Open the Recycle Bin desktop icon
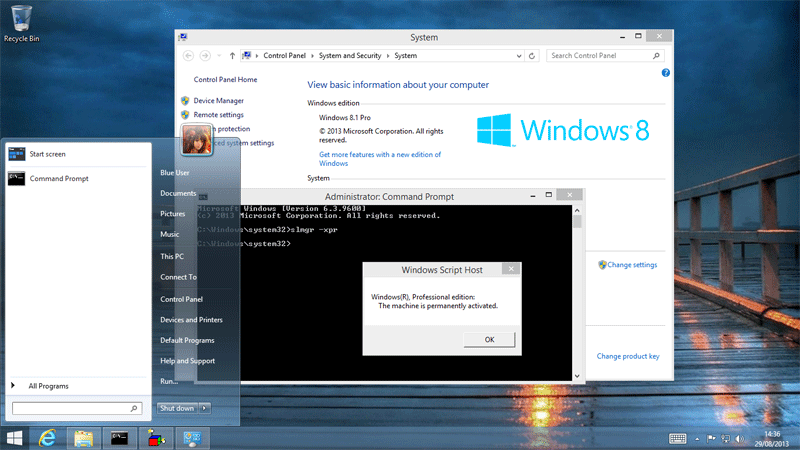The image size is (800, 450). 21,20
